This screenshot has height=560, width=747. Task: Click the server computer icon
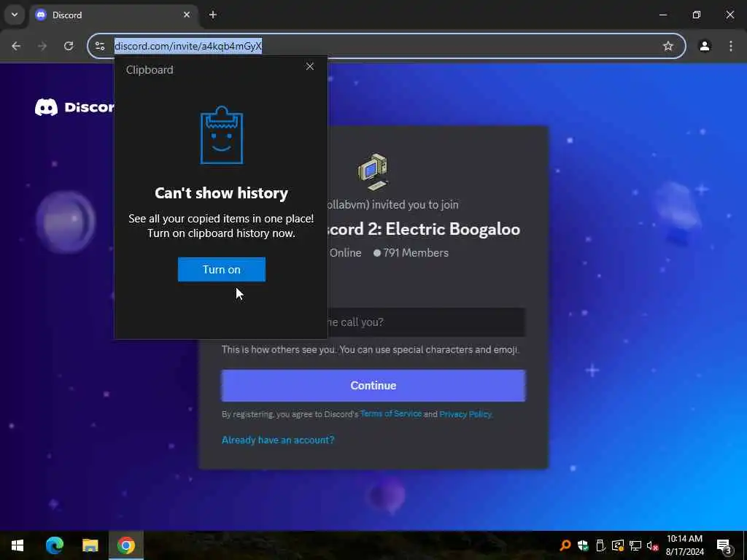coord(373,172)
